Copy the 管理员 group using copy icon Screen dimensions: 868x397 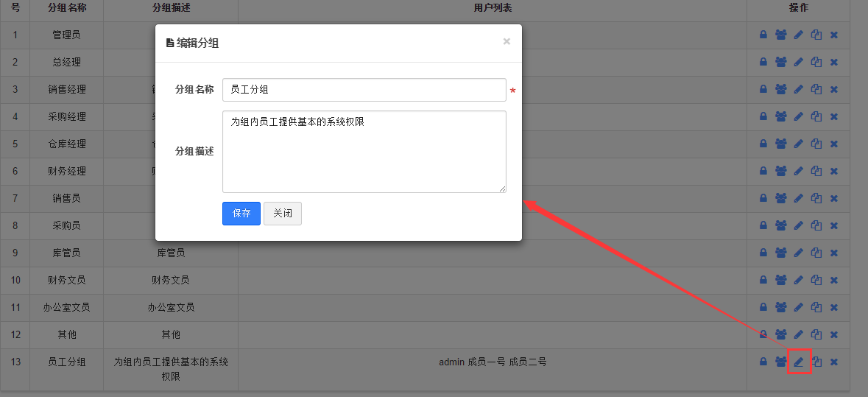pyautogui.click(x=816, y=35)
